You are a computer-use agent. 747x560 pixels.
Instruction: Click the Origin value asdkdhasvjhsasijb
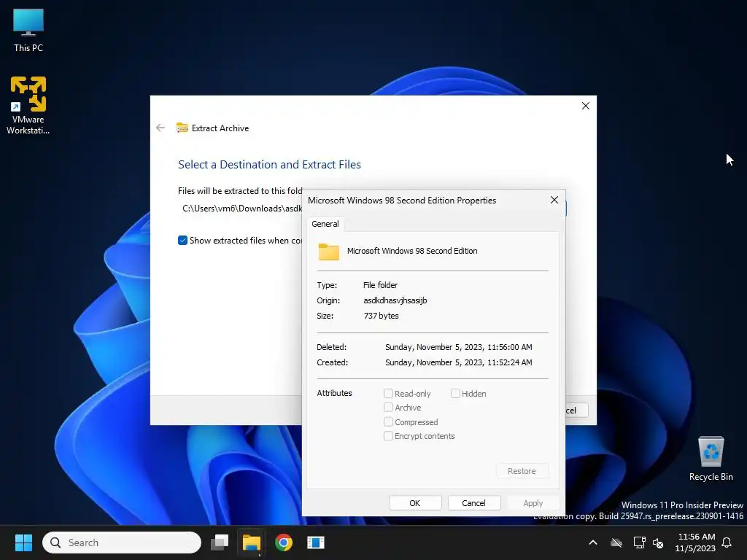coord(395,300)
